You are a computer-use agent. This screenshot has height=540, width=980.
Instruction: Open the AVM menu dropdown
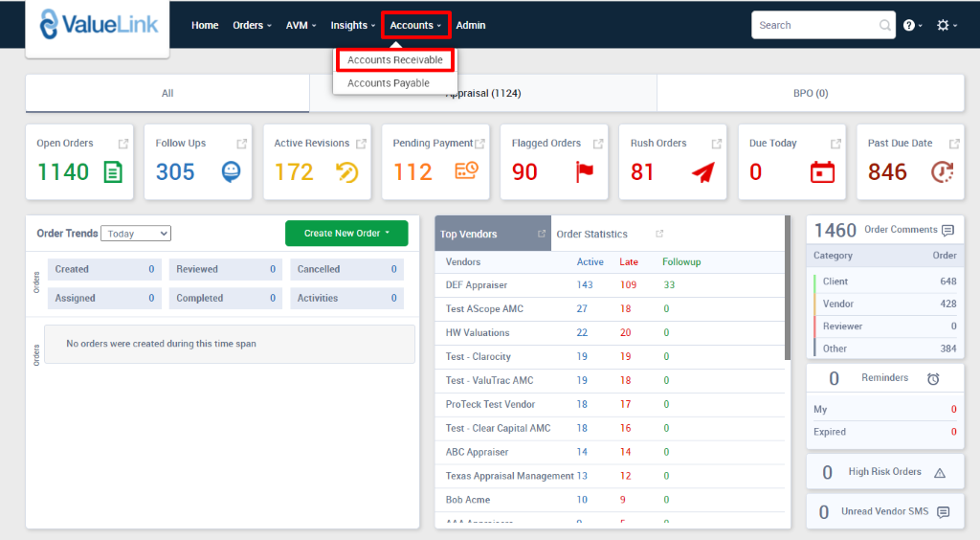[301, 25]
